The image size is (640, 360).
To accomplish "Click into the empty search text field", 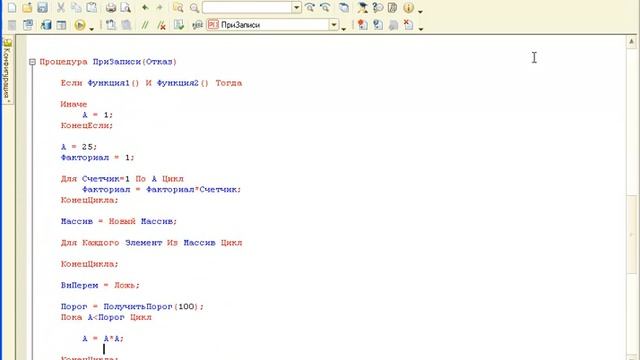I will [247, 7].
